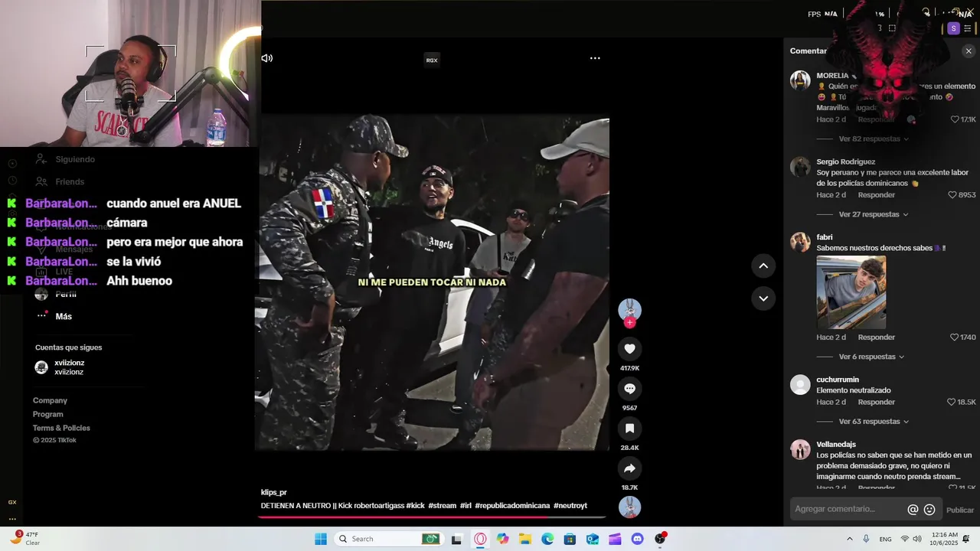The height and width of the screenshot is (551, 980).
Task: Share the video using the arrow icon
Action: click(x=629, y=468)
